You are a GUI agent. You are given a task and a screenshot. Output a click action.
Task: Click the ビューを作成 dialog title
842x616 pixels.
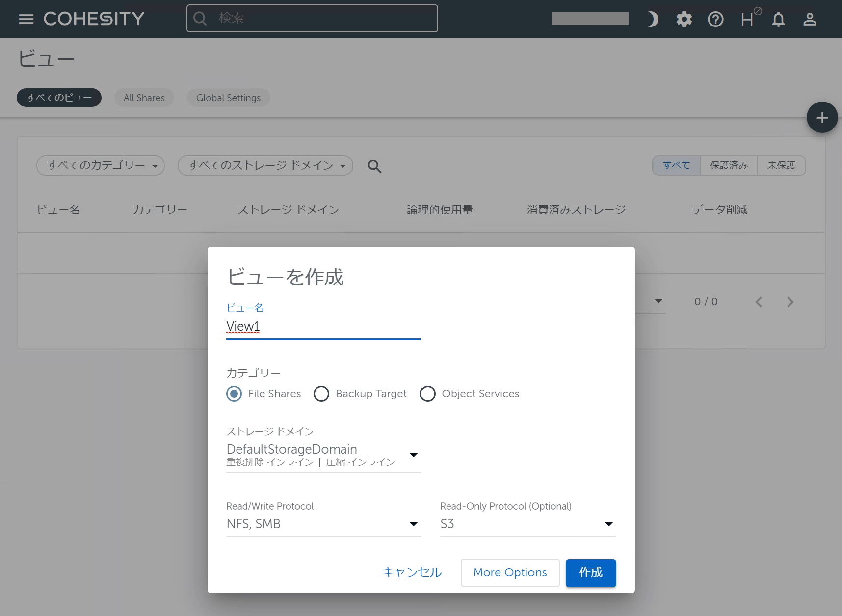click(x=285, y=277)
